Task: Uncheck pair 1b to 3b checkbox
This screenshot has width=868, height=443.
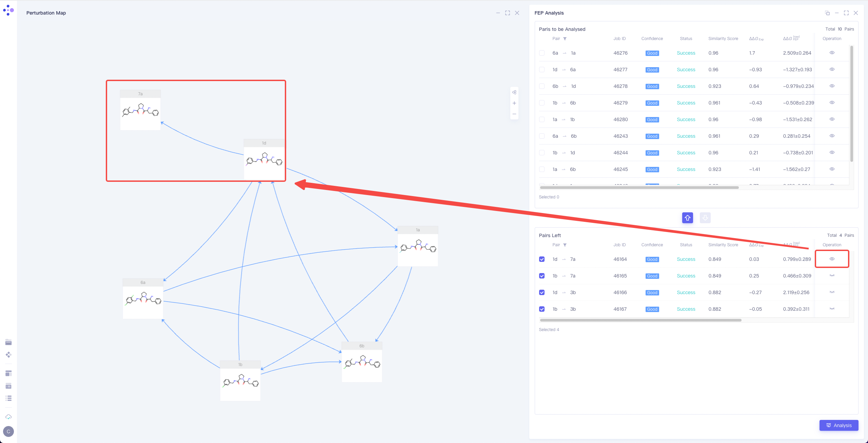Action: tap(542, 309)
